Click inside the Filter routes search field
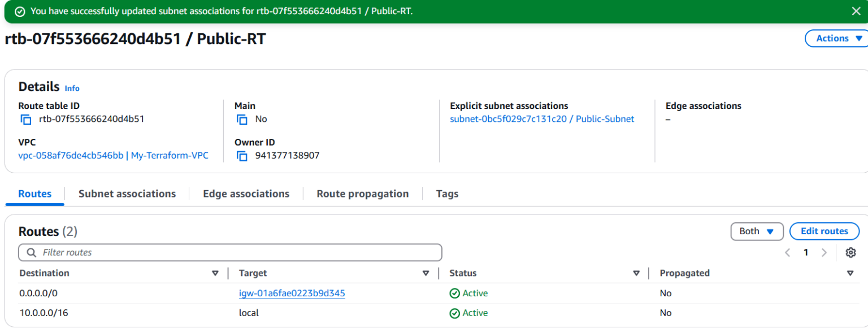 point(226,252)
